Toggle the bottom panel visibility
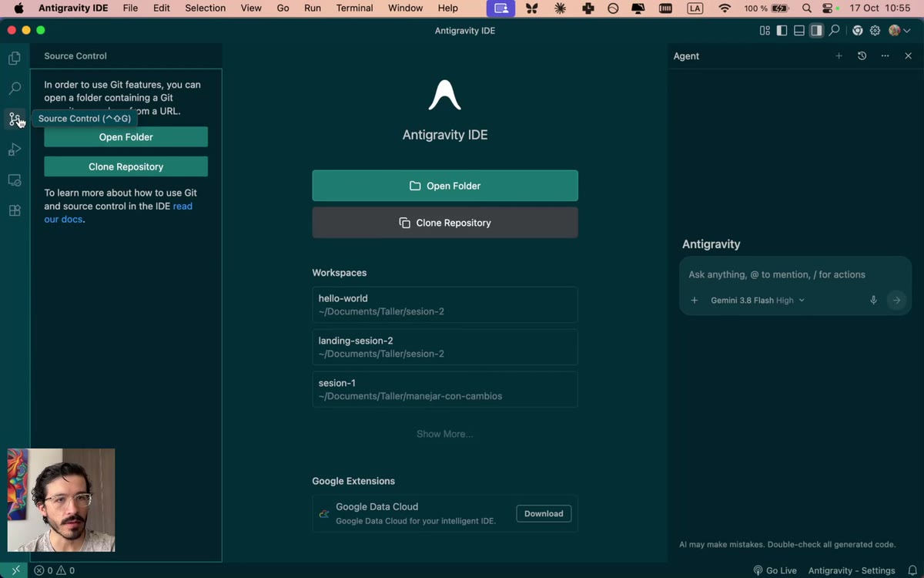The width and height of the screenshot is (924, 578). pyautogui.click(x=799, y=31)
